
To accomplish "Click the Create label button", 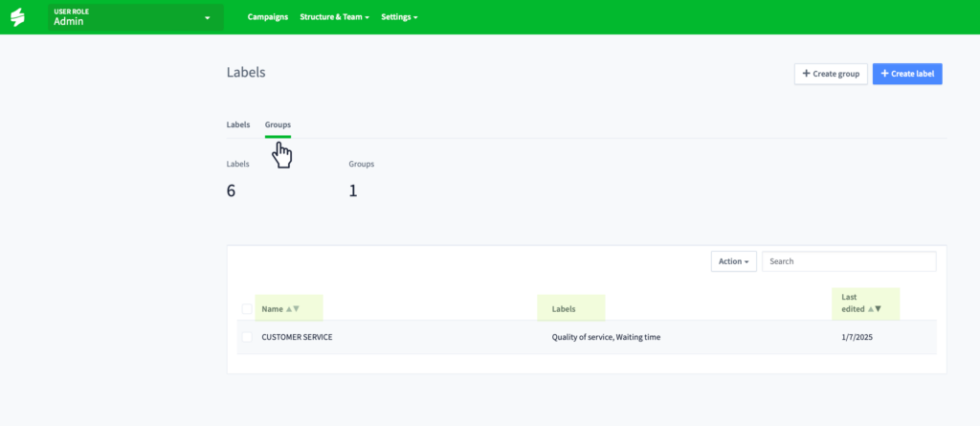I will (x=907, y=74).
